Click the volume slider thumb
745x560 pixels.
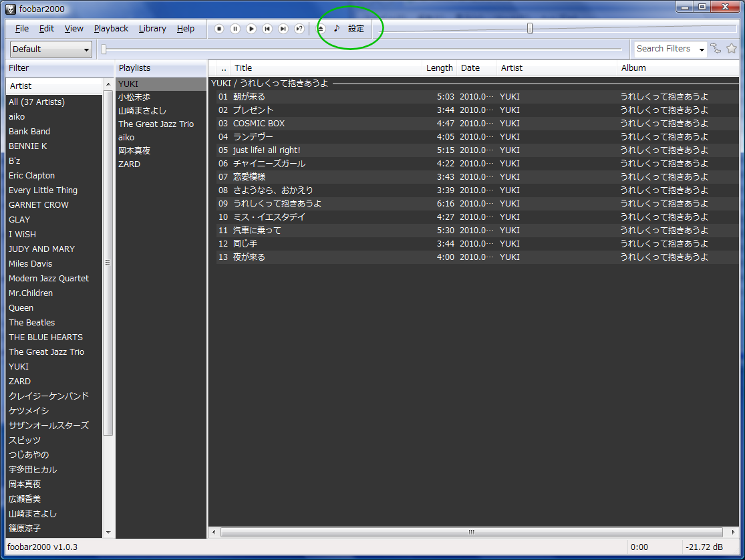(x=530, y=29)
